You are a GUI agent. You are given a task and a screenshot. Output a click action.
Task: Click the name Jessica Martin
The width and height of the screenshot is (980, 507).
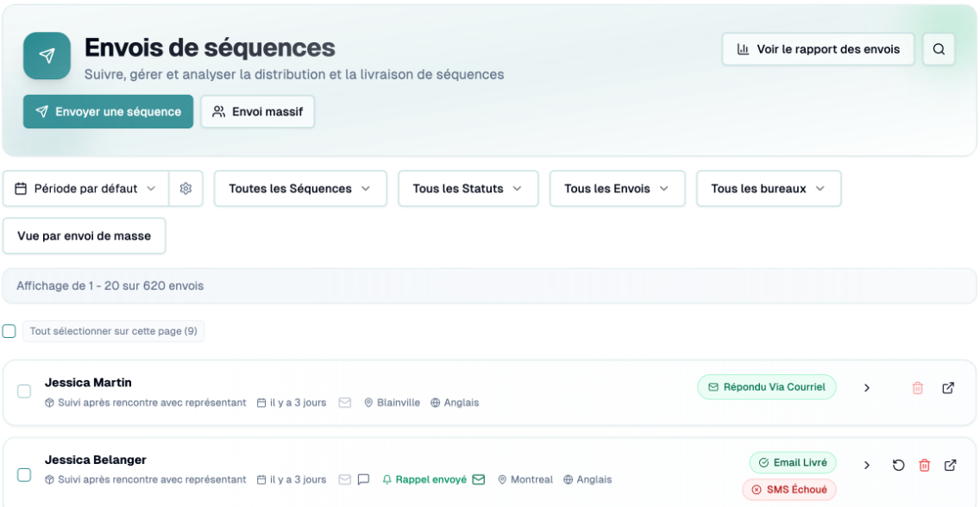point(88,383)
